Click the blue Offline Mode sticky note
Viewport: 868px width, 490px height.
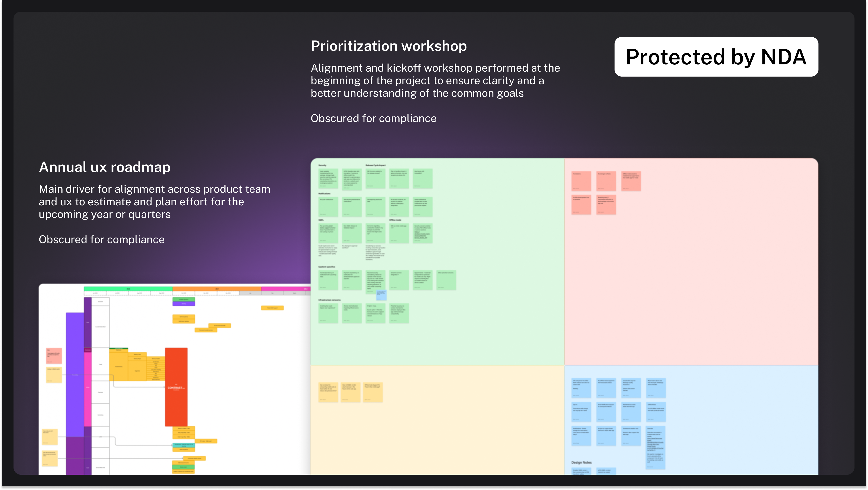(x=656, y=412)
